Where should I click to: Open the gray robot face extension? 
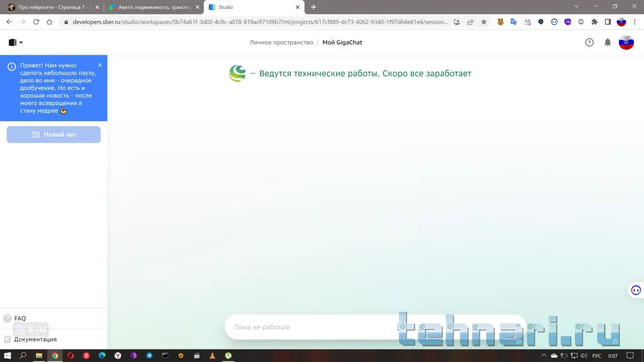581,22
